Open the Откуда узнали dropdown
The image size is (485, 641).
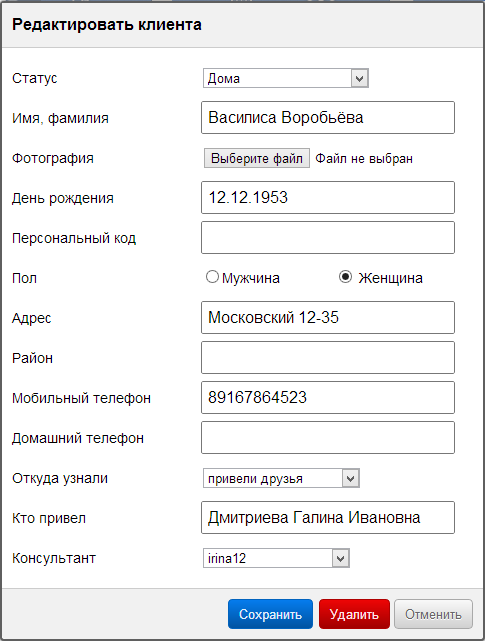point(281,478)
